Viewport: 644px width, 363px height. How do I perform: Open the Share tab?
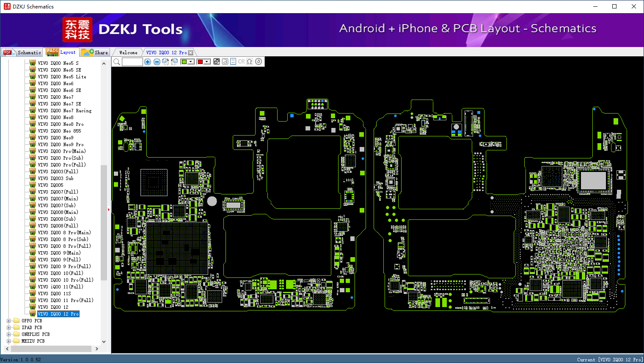(95, 53)
